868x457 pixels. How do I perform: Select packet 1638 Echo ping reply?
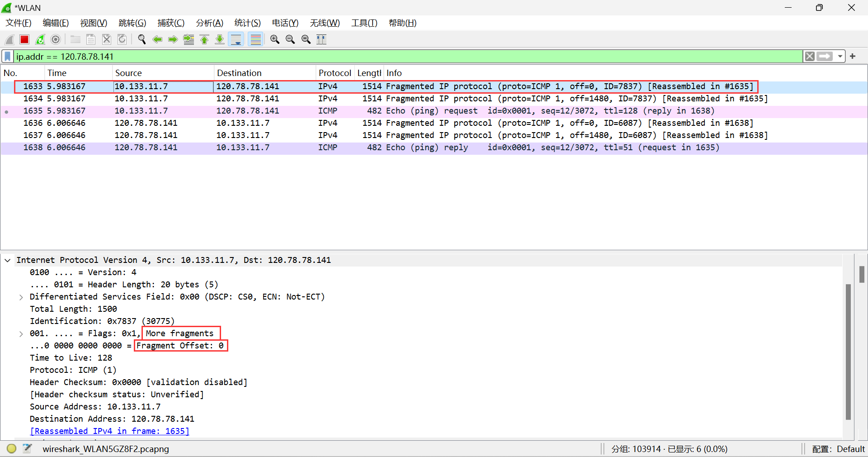click(x=434, y=148)
